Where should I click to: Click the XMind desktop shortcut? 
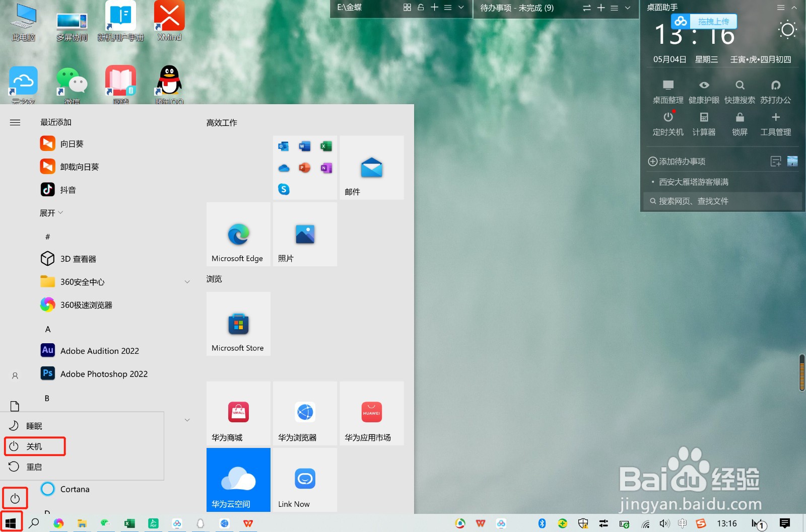click(169, 21)
